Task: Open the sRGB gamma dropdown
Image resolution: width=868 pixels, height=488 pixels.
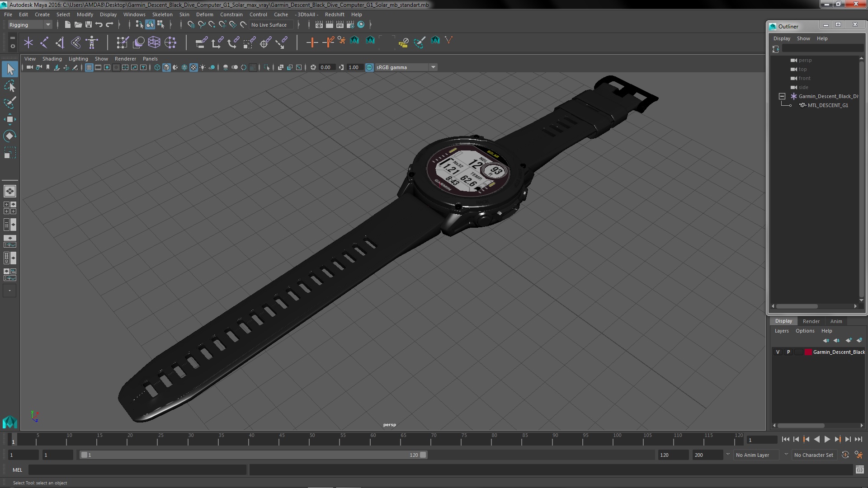Action: [x=406, y=67]
